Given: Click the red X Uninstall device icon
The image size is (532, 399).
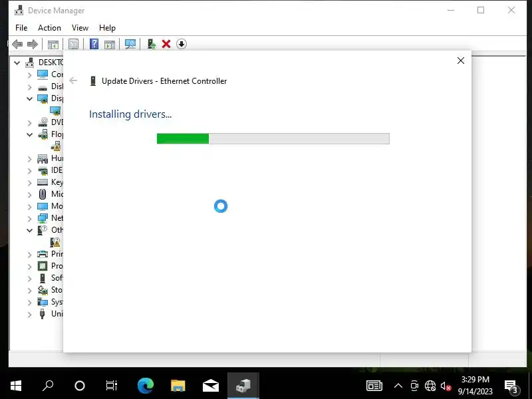Looking at the screenshot, I should [166, 44].
